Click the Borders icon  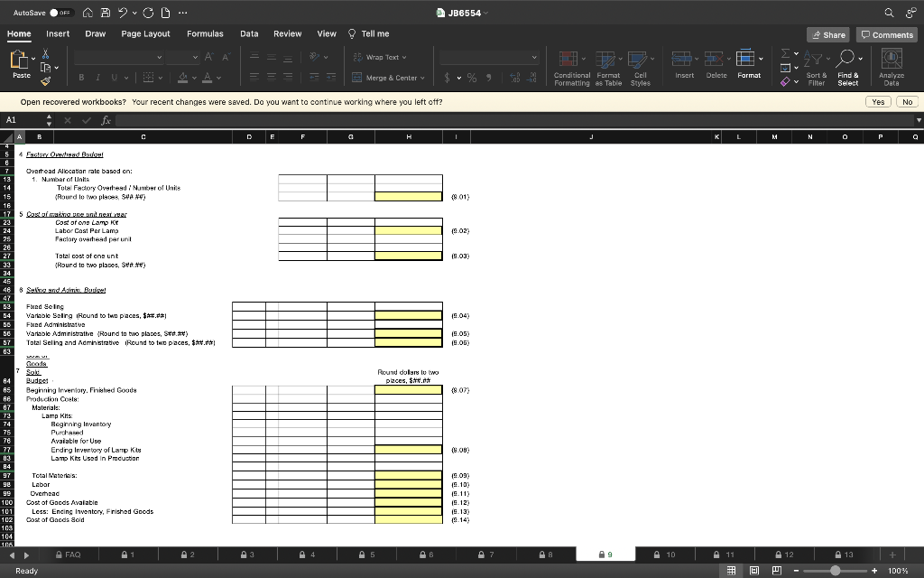click(x=149, y=78)
